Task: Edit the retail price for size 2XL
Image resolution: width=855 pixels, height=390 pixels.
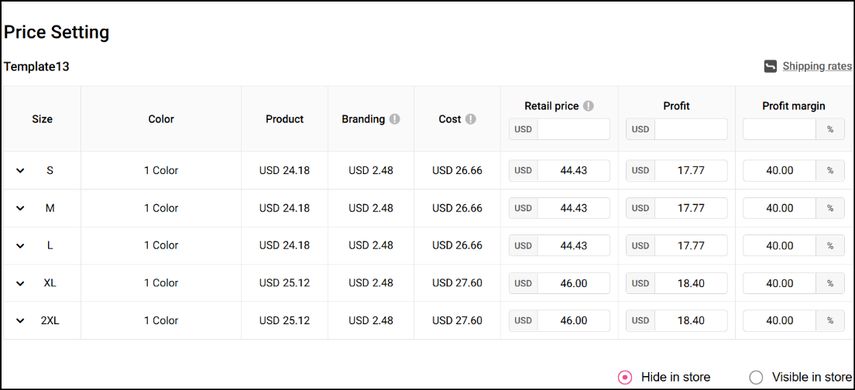Action: 573,321
